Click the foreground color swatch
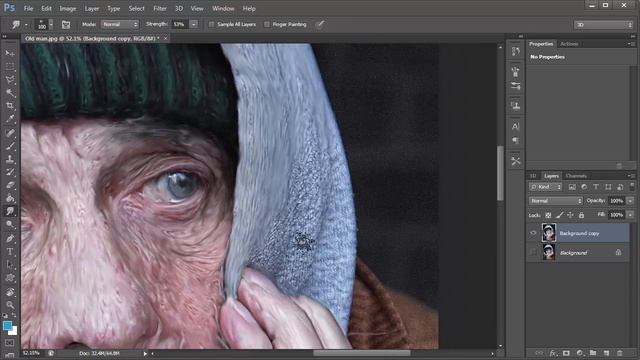640x360 pixels. click(x=7, y=326)
